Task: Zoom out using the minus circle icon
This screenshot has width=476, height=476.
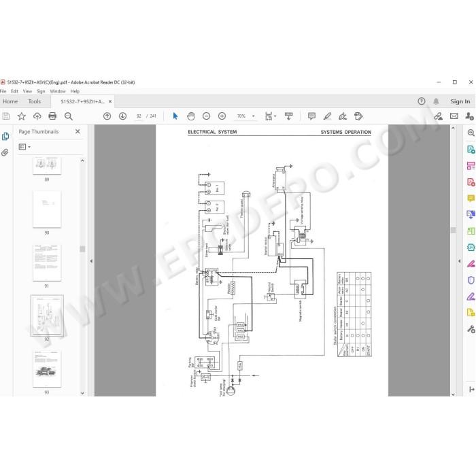Action: (207, 116)
